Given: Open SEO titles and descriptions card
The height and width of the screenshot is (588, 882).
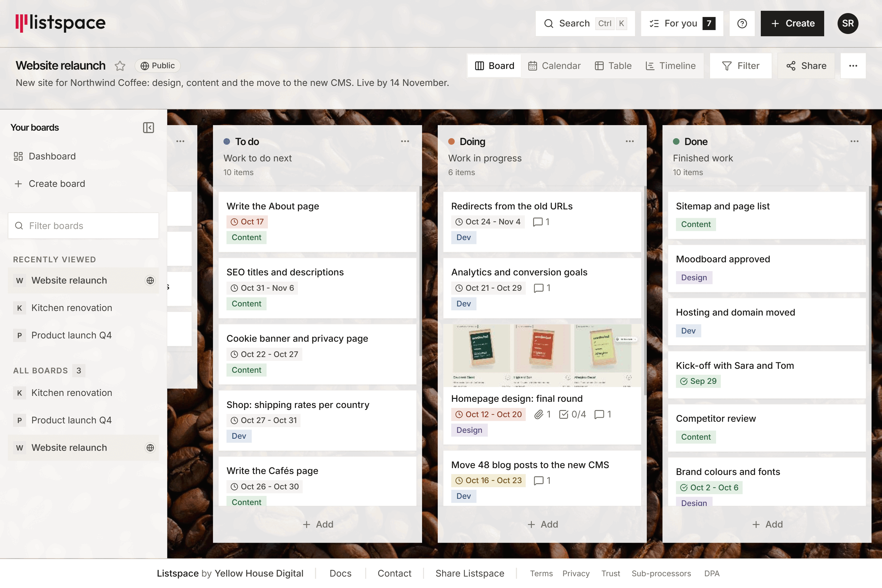Looking at the screenshot, I should click(x=317, y=287).
